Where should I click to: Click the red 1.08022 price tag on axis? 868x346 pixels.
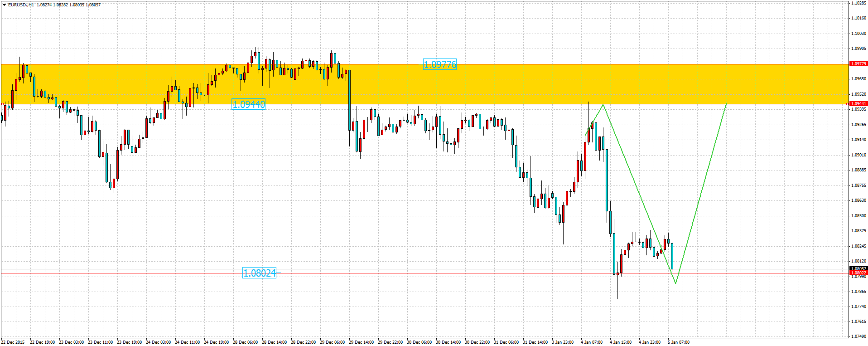(858, 273)
